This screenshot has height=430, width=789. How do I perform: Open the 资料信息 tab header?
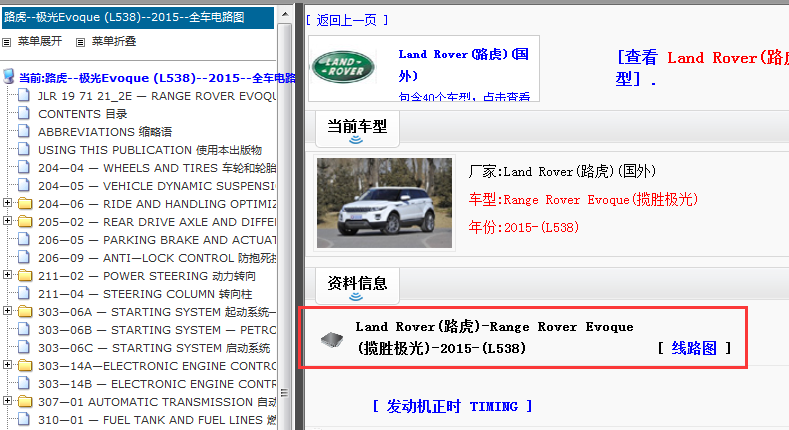357,286
